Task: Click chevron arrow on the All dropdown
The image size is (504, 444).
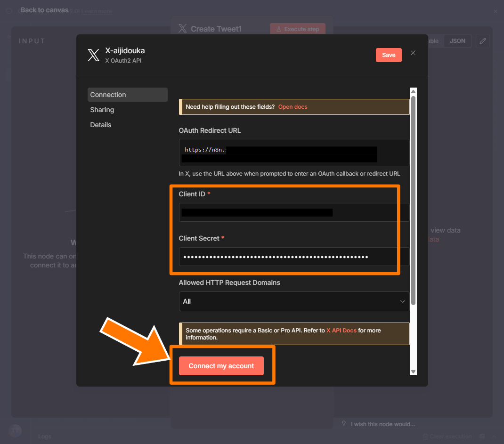Action: coord(402,301)
